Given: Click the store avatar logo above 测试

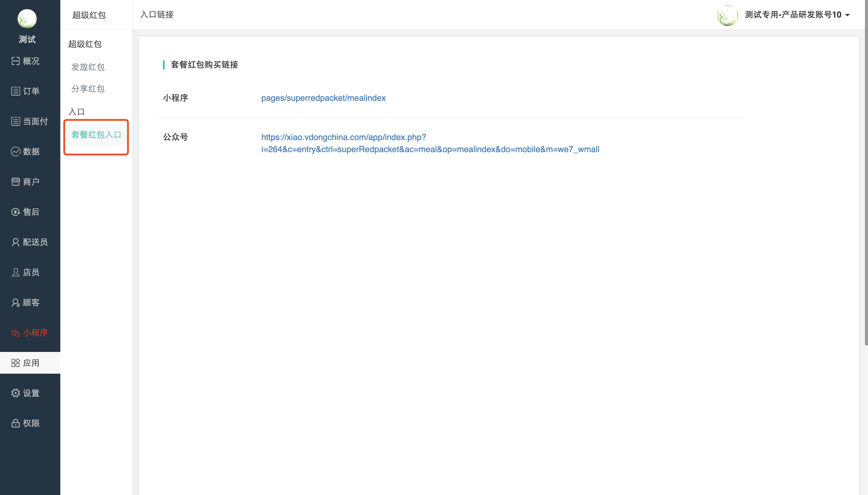Looking at the screenshot, I should (x=27, y=19).
